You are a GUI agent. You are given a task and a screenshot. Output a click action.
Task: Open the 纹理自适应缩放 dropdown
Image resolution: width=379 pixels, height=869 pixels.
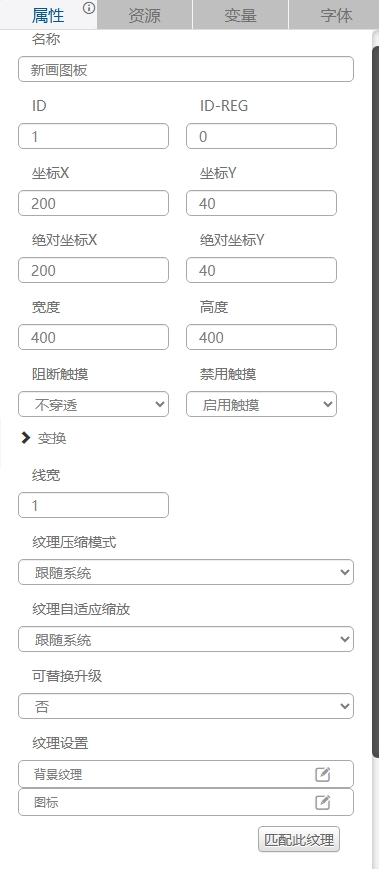pyautogui.click(x=186, y=639)
